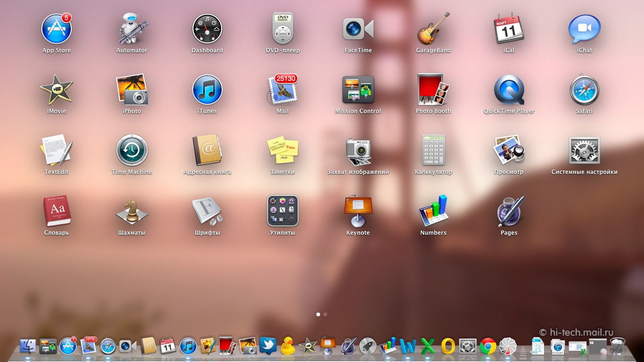The width and height of the screenshot is (644, 362).
Task: Click Keynote podium in the Dock
Action: coord(328,346)
